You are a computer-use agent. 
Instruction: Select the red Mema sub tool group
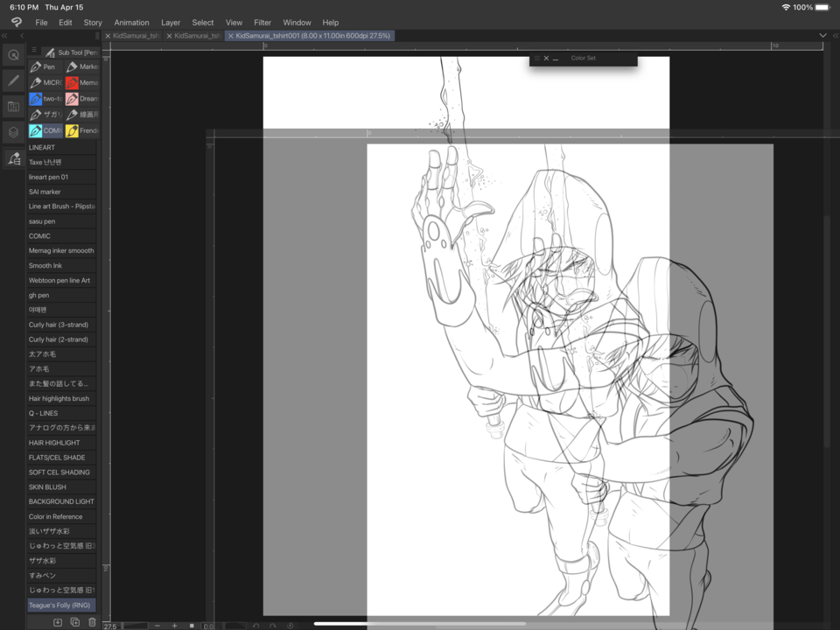pyautogui.click(x=82, y=83)
